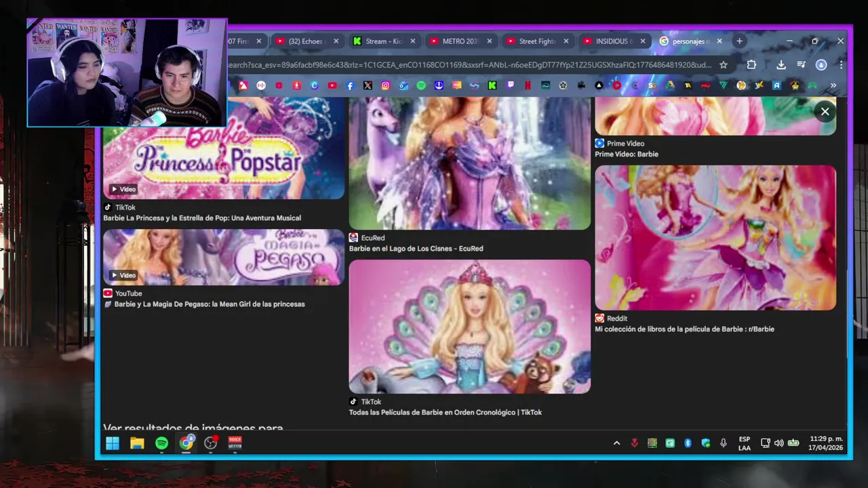Open the Chrome profile avatar

pyautogui.click(x=821, y=65)
